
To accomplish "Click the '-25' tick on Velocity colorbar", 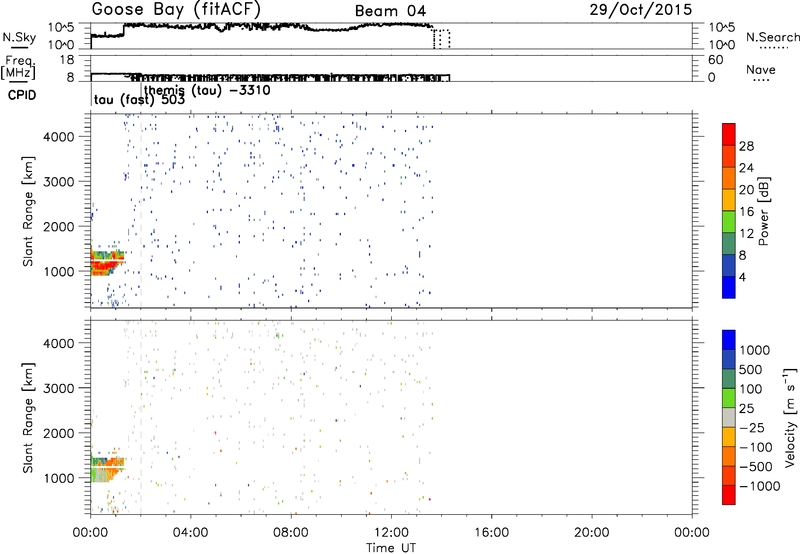I will tap(752, 427).
